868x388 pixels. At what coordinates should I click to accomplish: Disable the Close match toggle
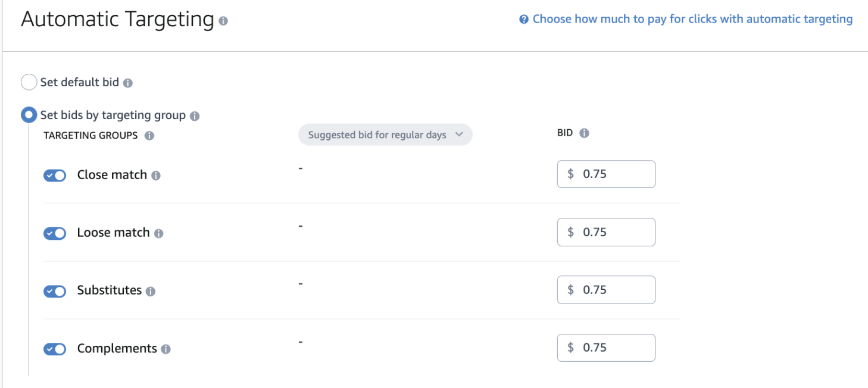coord(55,176)
